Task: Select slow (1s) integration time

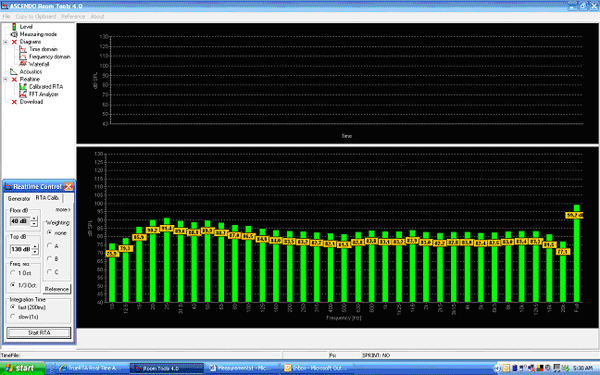Action: tap(13, 317)
